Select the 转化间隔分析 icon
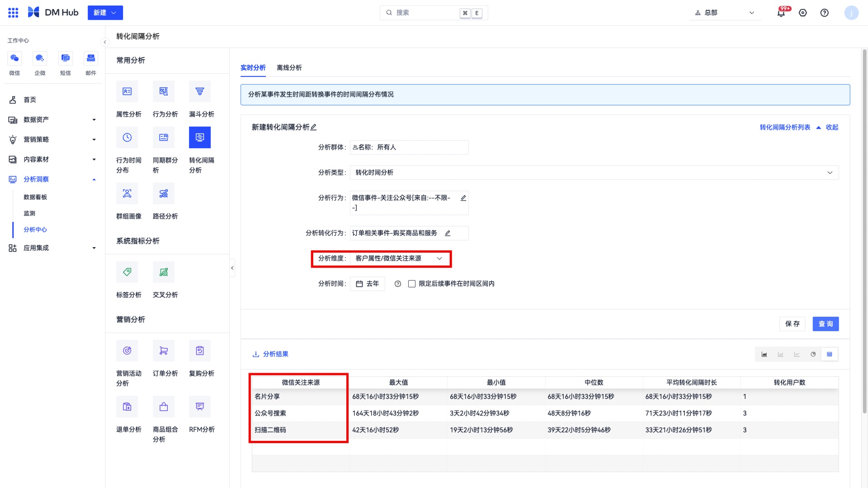Screen dimensions: 868x488 click(x=200, y=137)
